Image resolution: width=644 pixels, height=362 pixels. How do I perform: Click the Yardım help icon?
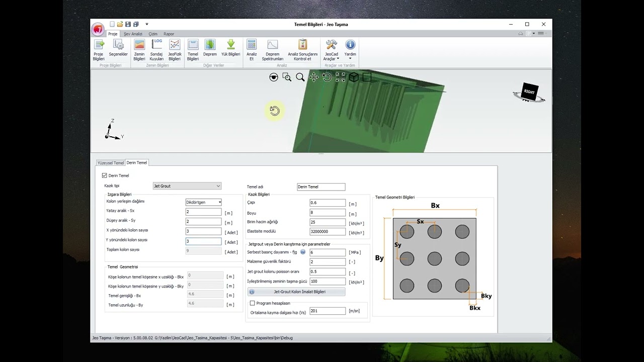pyautogui.click(x=350, y=45)
